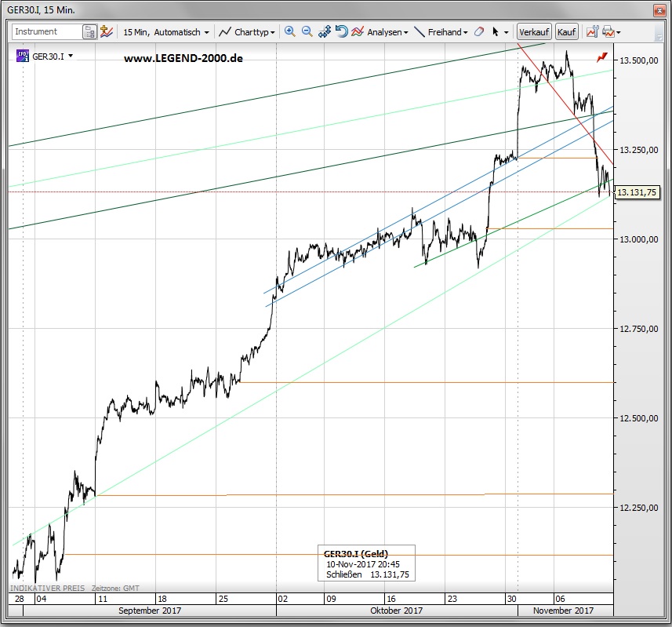Screen dimensions: 672x627
Task: Click the instrument search list icon
Action: 91,32
